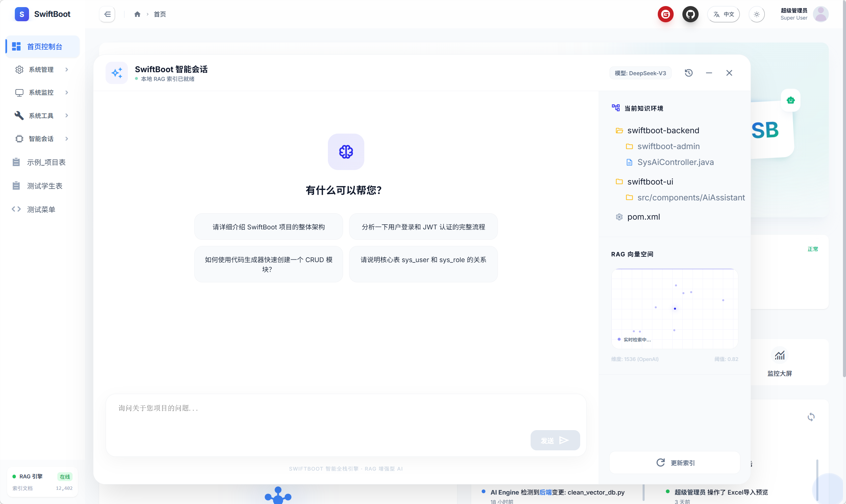Choose prompt 分析一下用户登录和 JWT 认证的完整流程
846x504 pixels.
(x=423, y=226)
